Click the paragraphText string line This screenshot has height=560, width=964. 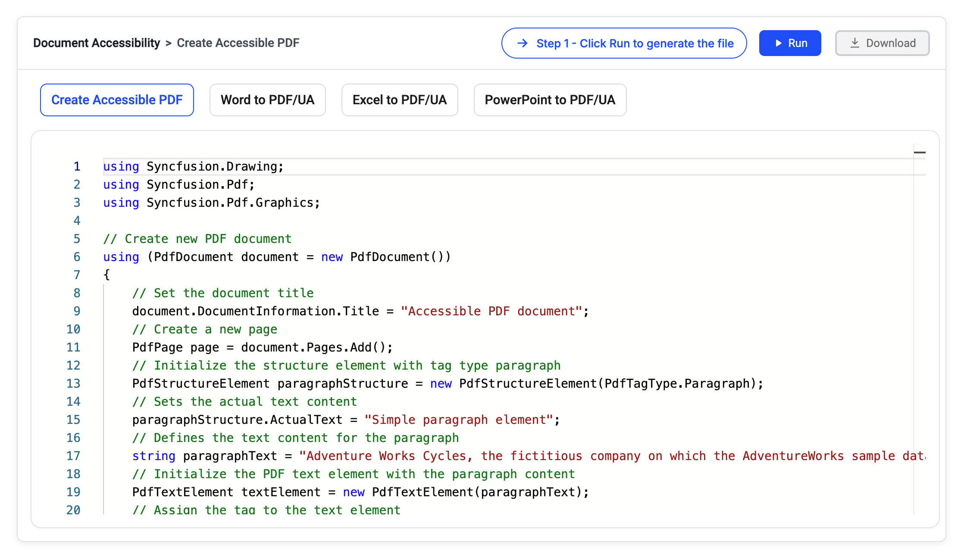pyautogui.click(x=529, y=456)
